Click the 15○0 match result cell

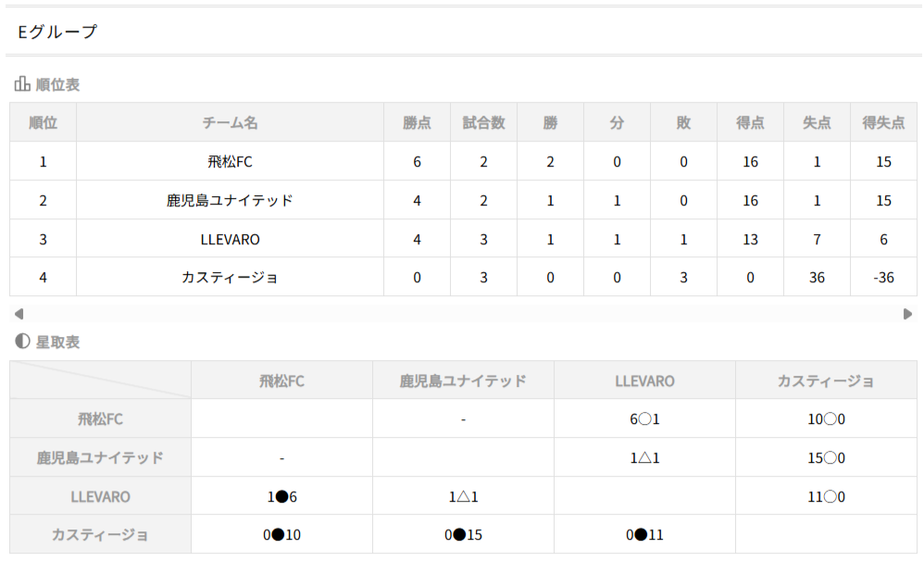pos(826,458)
